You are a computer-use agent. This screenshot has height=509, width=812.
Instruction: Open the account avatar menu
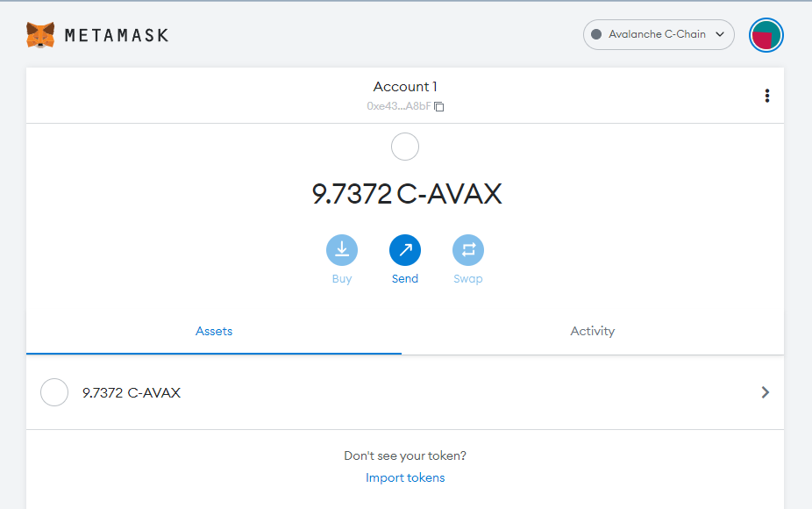(766, 35)
